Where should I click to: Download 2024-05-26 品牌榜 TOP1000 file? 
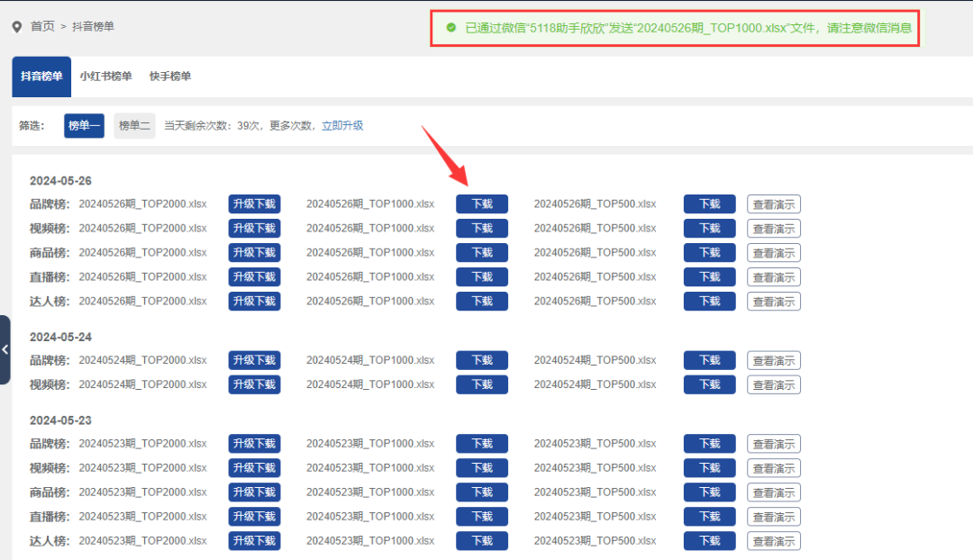[x=481, y=204]
